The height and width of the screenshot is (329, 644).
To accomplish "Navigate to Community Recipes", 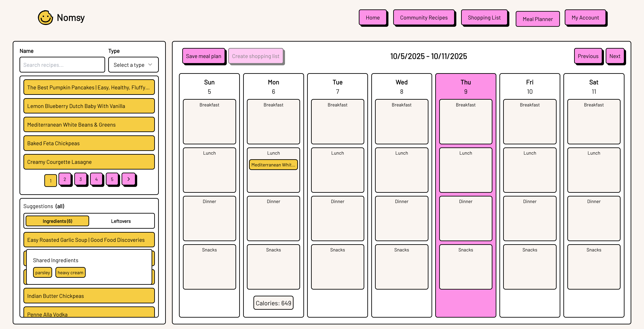I will 424,18.
